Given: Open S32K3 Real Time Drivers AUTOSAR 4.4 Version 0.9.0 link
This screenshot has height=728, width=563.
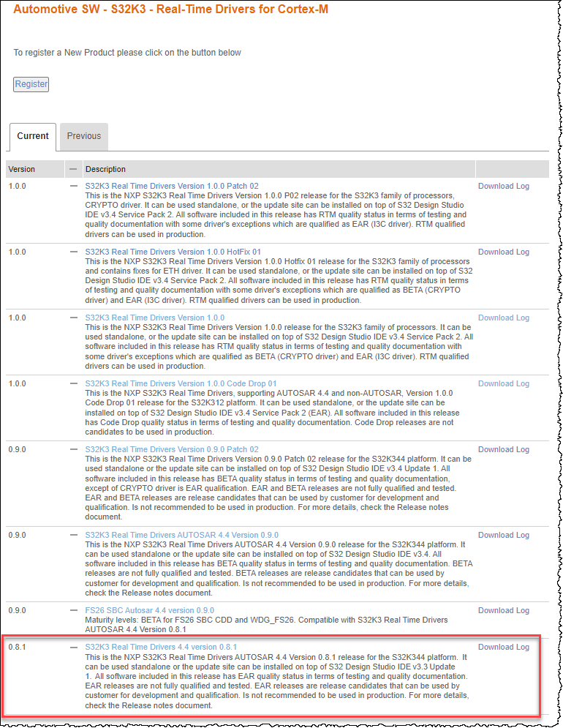Looking at the screenshot, I should point(181,536).
